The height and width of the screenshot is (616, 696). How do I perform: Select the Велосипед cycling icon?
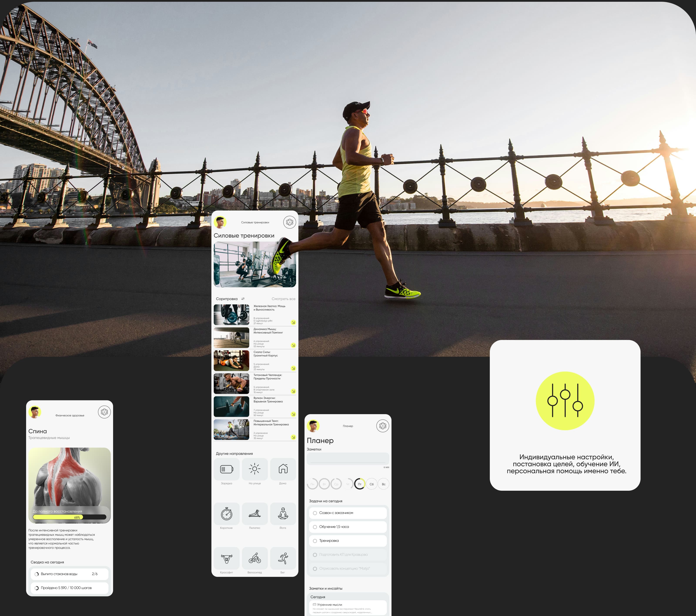(255, 558)
